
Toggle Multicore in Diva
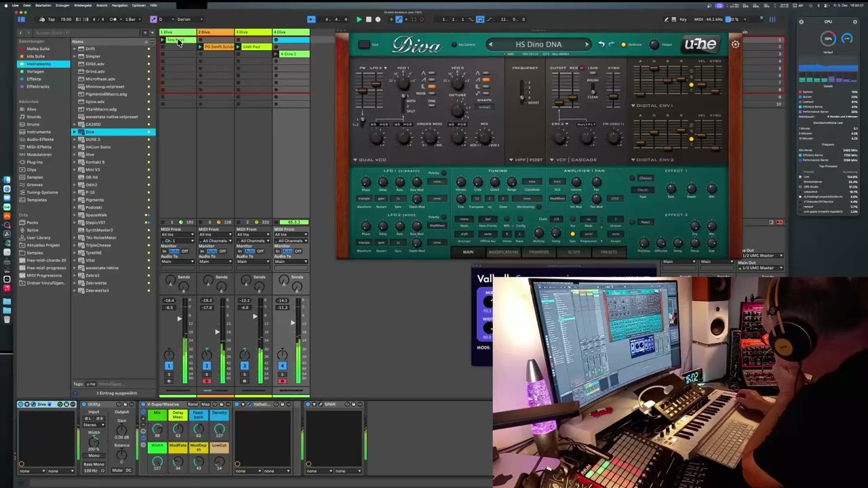tap(623, 45)
